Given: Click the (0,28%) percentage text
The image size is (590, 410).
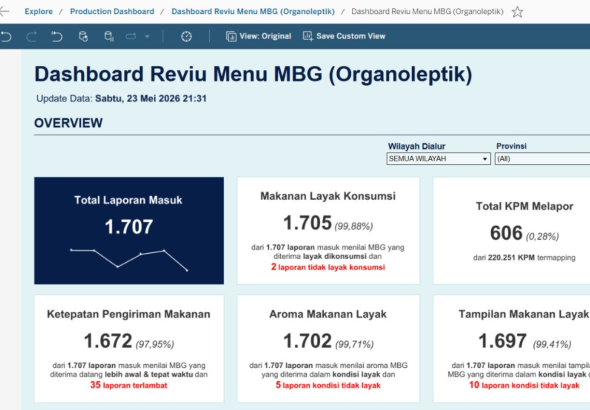Looking at the screenshot, I should tap(542, 236).
